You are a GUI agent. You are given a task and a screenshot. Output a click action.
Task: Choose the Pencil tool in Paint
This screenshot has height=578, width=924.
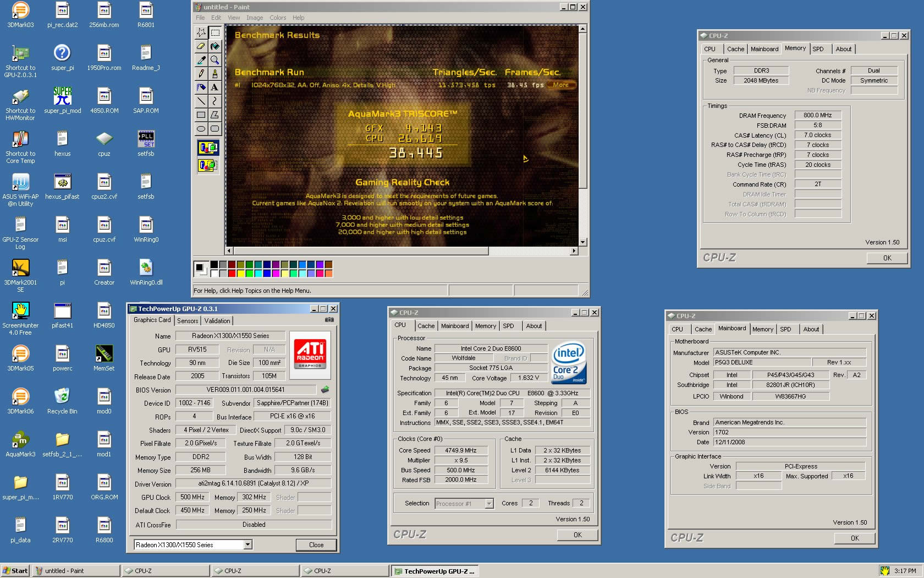(x=201, y=74)
